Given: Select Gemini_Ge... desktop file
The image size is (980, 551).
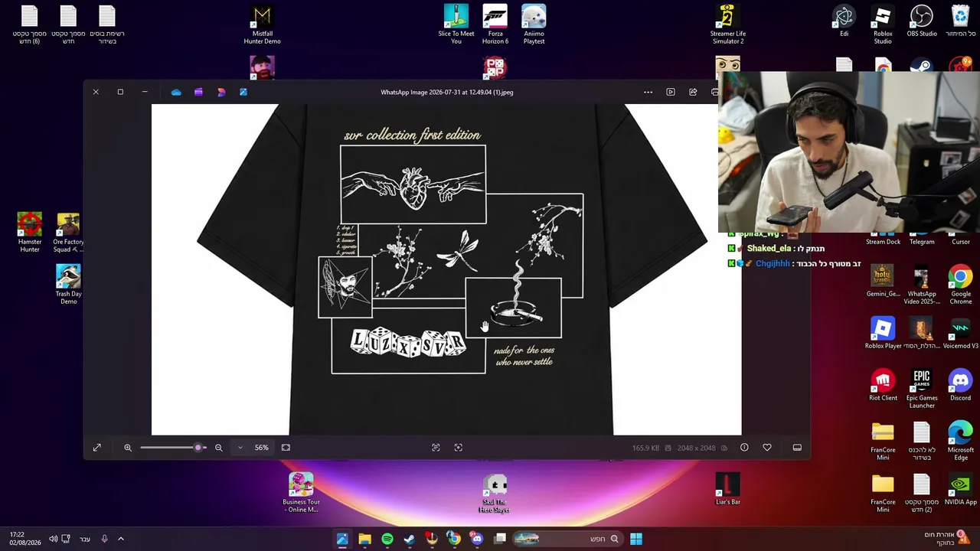Looking at the screenshot, I should [x=883, y=281].
